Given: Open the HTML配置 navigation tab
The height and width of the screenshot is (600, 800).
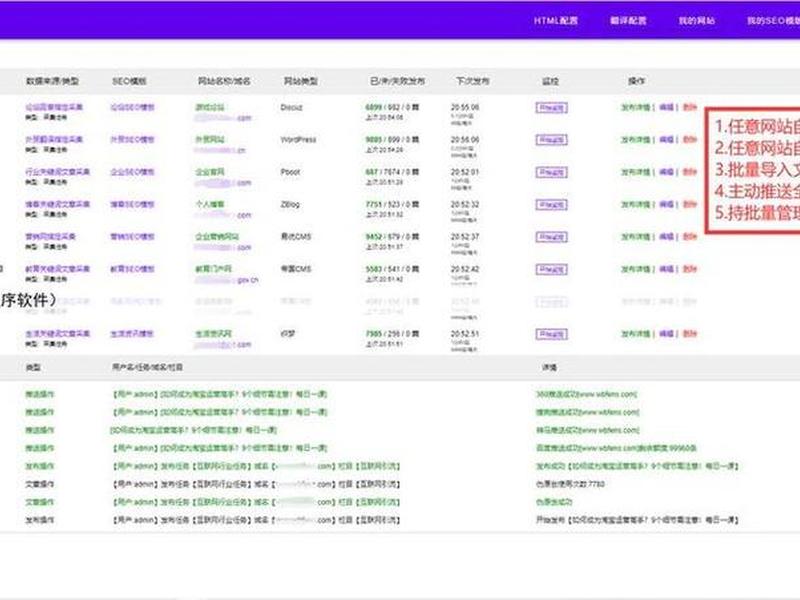Looking at the screenshot, I should [556, 21].
